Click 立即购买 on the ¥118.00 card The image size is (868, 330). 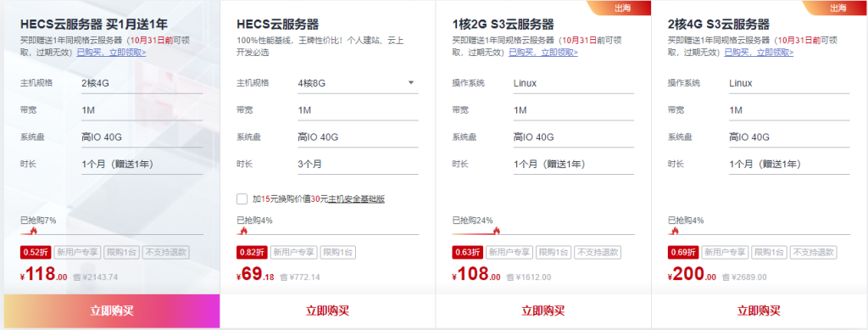tap(112, 311)
